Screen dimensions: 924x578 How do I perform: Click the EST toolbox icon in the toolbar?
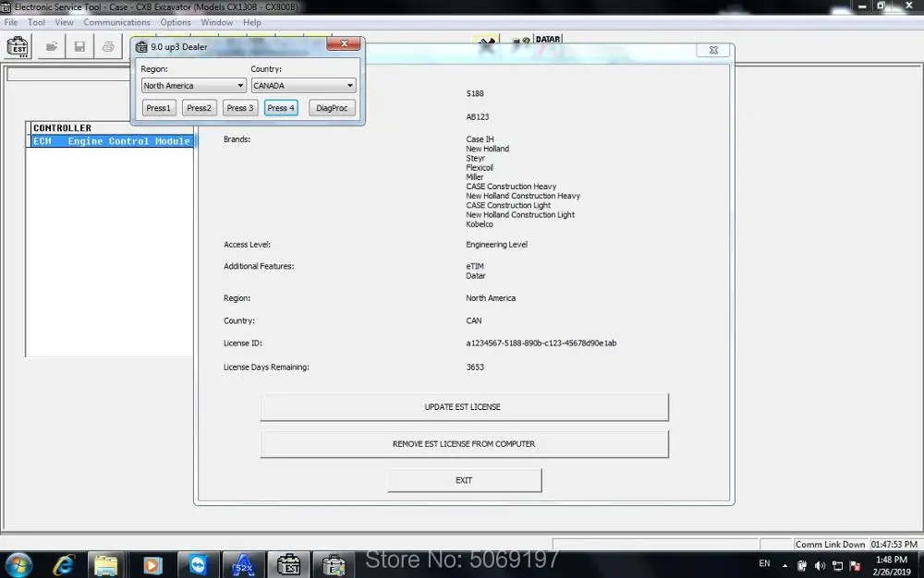coord(18,46)
